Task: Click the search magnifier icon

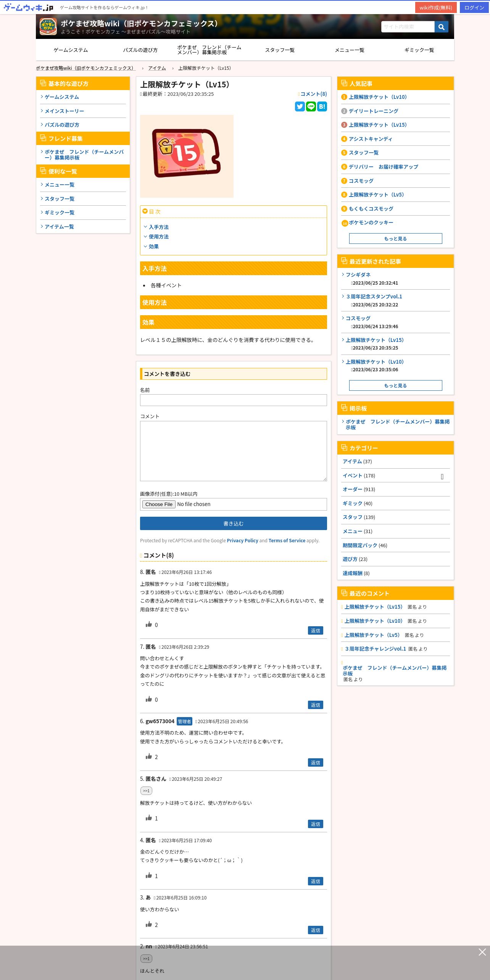Action: tap(441, 27)
